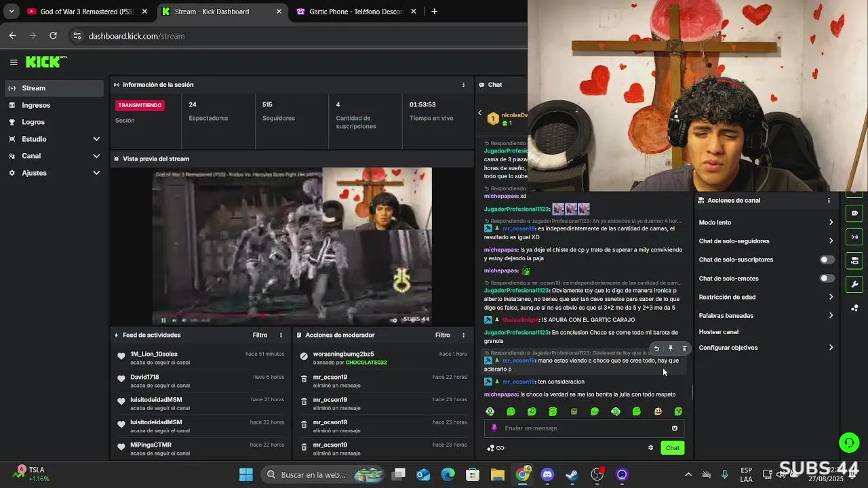Click the Windows Start button
868x488 pixels.
pos(246,474)
